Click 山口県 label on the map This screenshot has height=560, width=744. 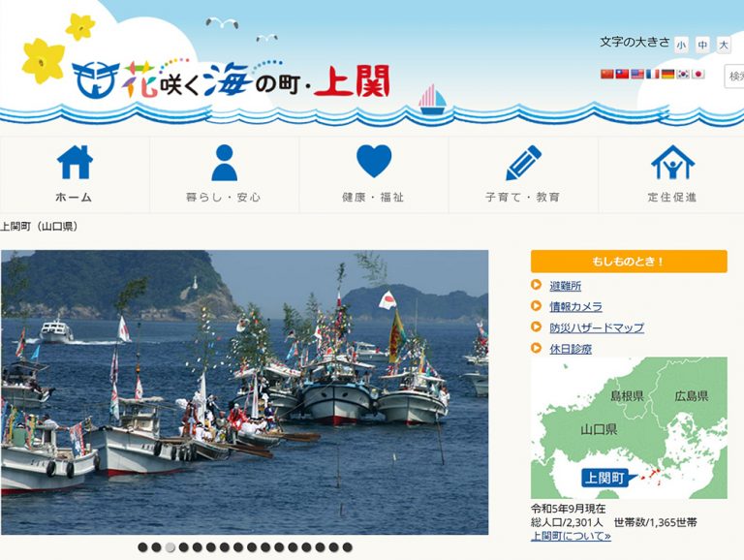point(599,430)
